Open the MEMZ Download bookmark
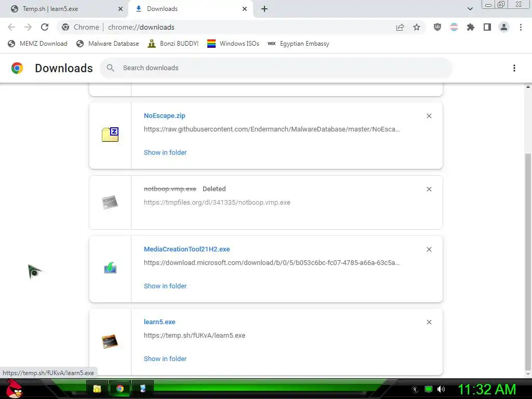This screenshot has width=532, height=399. (x=37, y=44)
